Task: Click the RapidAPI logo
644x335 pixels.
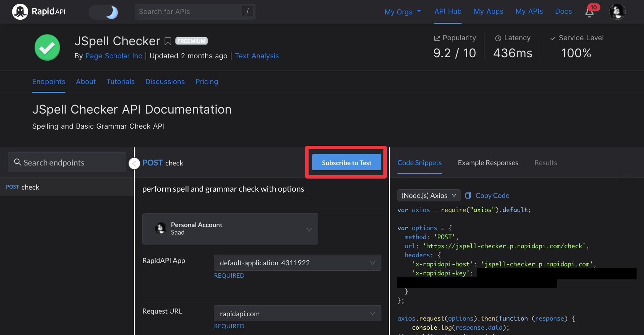Action: [39, 12]
